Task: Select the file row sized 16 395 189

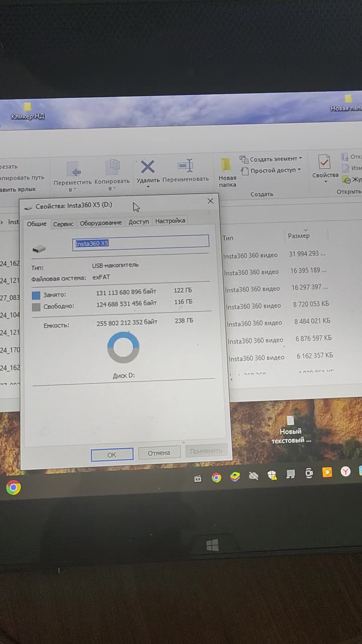Action: pos(276,271)
